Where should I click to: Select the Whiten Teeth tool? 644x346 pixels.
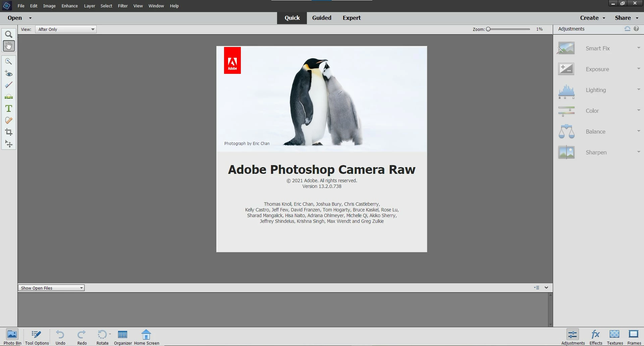pyautogui.click(x=9, y=85)
